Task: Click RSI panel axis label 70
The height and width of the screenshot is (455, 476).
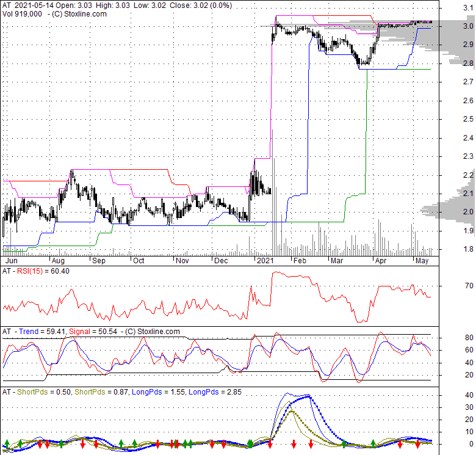Action: click(x=469, y=285)
